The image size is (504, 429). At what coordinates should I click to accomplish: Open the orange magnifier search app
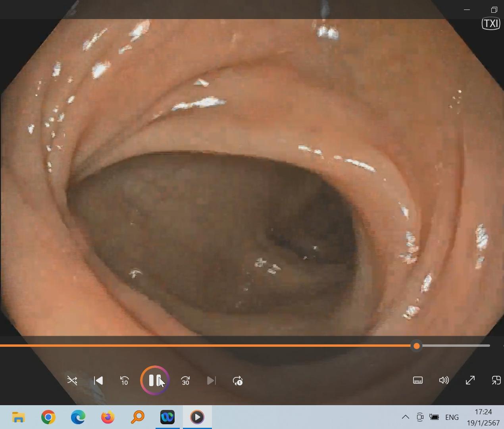click(138, 417)
